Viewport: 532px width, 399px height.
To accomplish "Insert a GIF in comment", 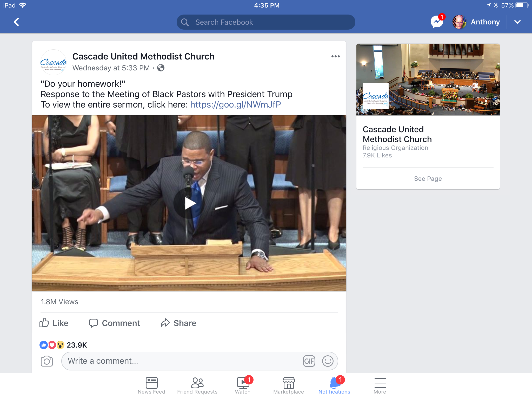I will [309, 361].
